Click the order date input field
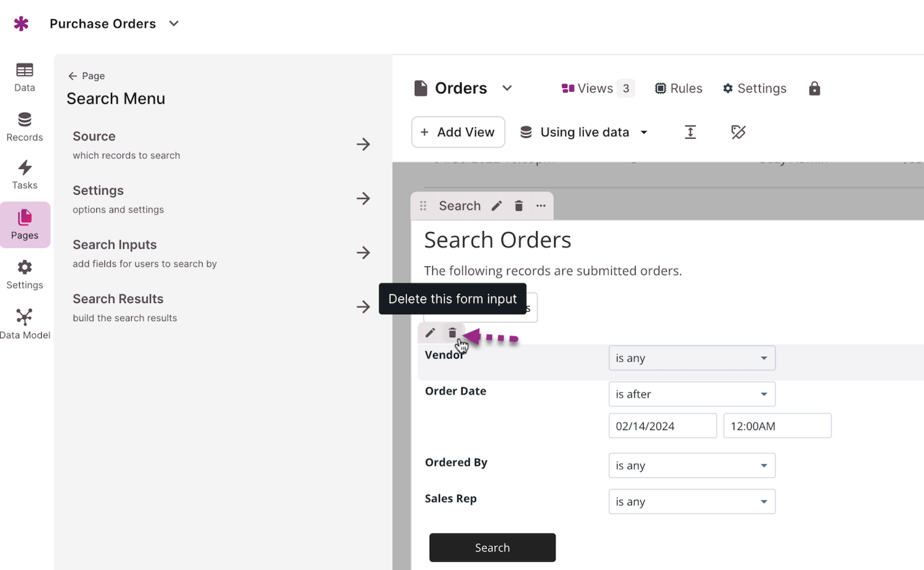 click(662, 426)
